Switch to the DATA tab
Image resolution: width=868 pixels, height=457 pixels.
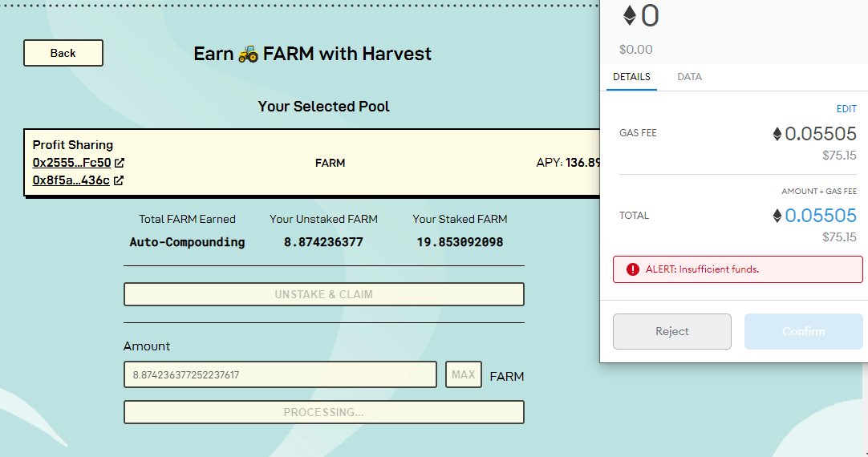point(689,77)
